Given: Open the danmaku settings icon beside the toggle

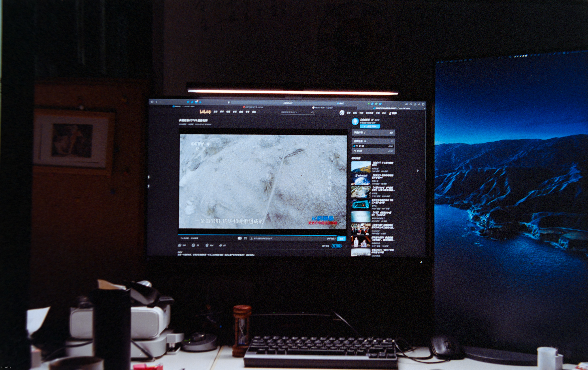Looking at the screenshot, I should [x=245, y=238].
